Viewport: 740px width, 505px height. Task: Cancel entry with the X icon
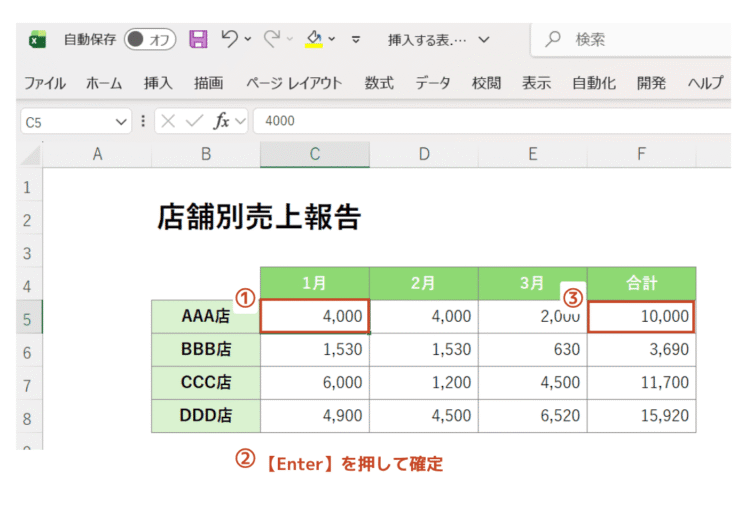point(168,121)
